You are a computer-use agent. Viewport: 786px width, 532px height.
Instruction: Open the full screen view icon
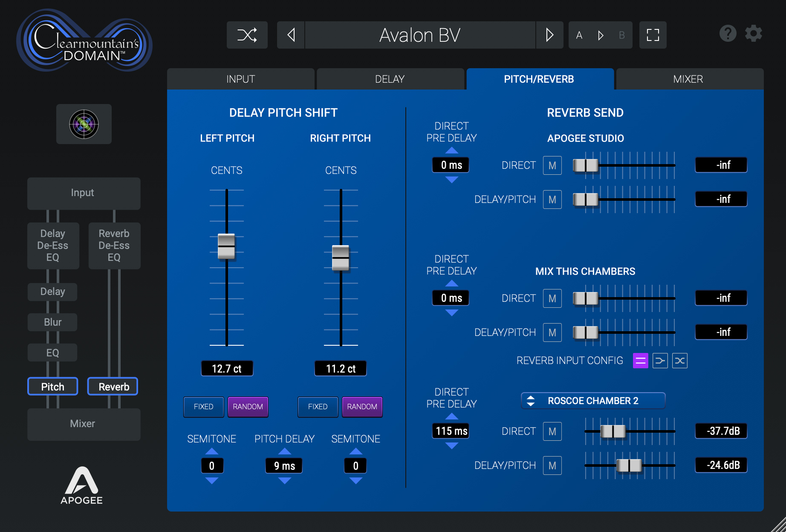click(653, 35)
